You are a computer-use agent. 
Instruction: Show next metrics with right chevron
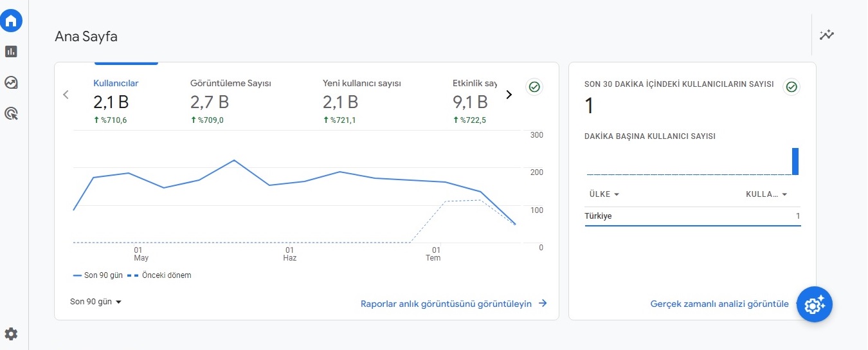point(509,95)
